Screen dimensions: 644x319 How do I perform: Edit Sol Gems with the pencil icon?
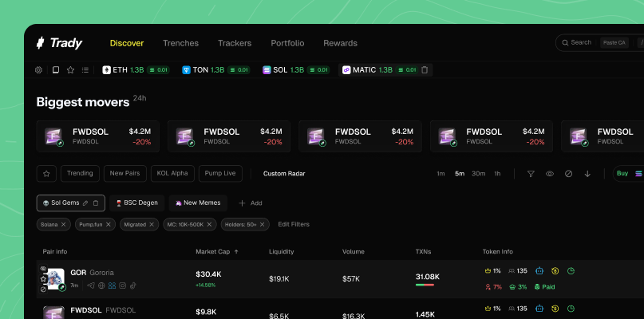pyautogui.click(x=85, y=203)
